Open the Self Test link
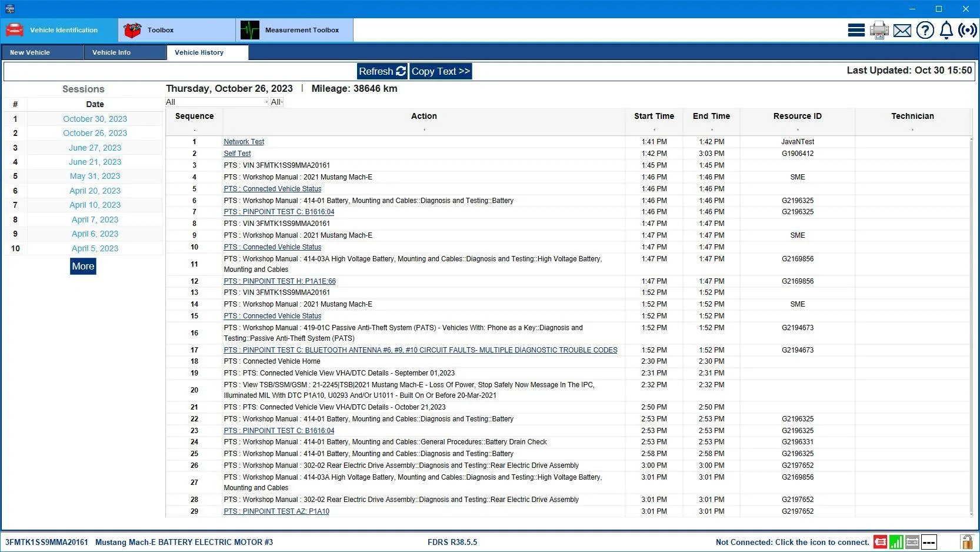Image resolution: width=980 pixels, height=552 pixels. tap(237, 154)
